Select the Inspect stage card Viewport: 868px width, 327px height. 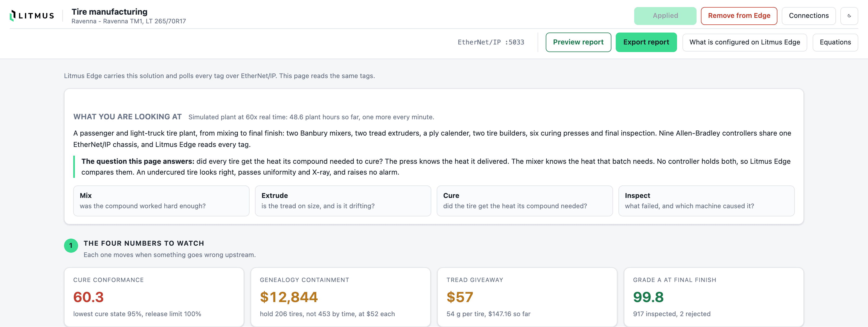click(x=706, y=201)
